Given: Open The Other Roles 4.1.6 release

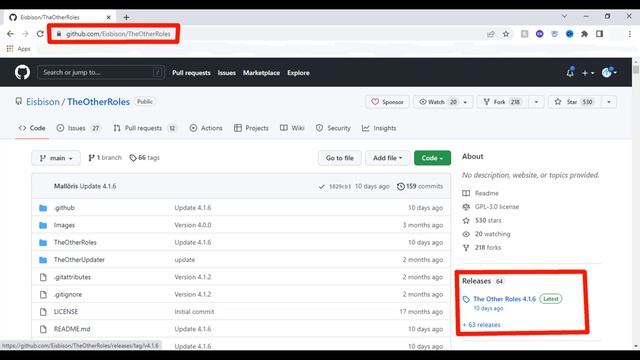Looking at the screenshot, I should pyautogui.click(x=504, y=299).
